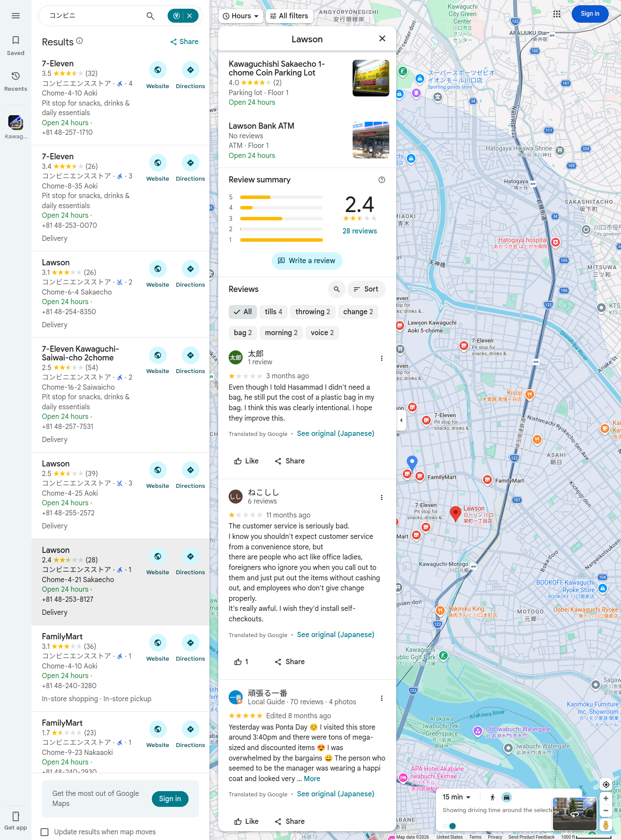Filter reviews by morning
This screenshot has height=840, width=621.
pyautogui.click(x=281, y=333)
